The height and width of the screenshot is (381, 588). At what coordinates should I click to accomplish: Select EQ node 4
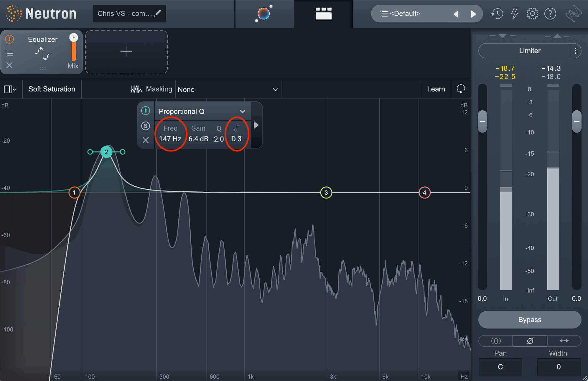pyautogui.click(x=424, y=193)
